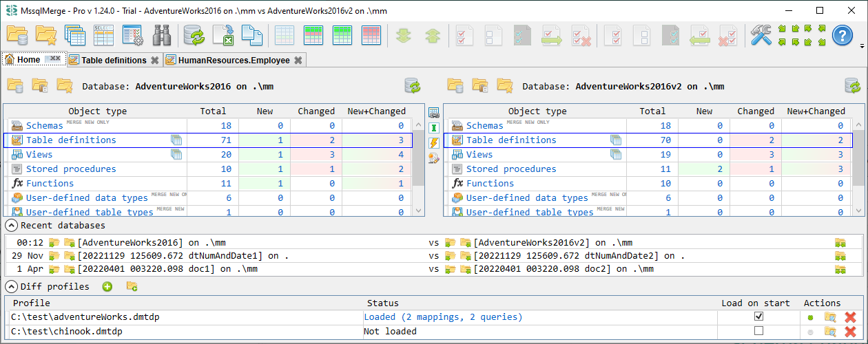The width and height of the screenshot is (868, 344).
Task: Refresh databases using main toolbar sync icon
Action: tap(195, 35)
